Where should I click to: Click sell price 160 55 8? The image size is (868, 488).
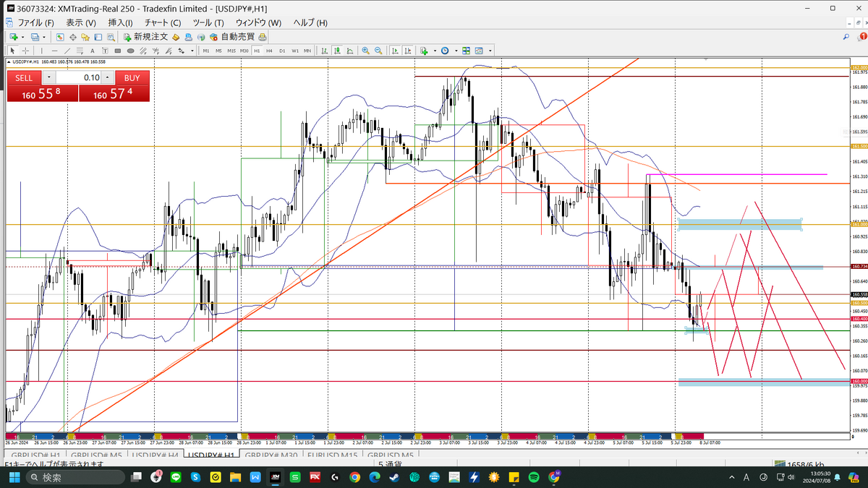pos(42,93)
